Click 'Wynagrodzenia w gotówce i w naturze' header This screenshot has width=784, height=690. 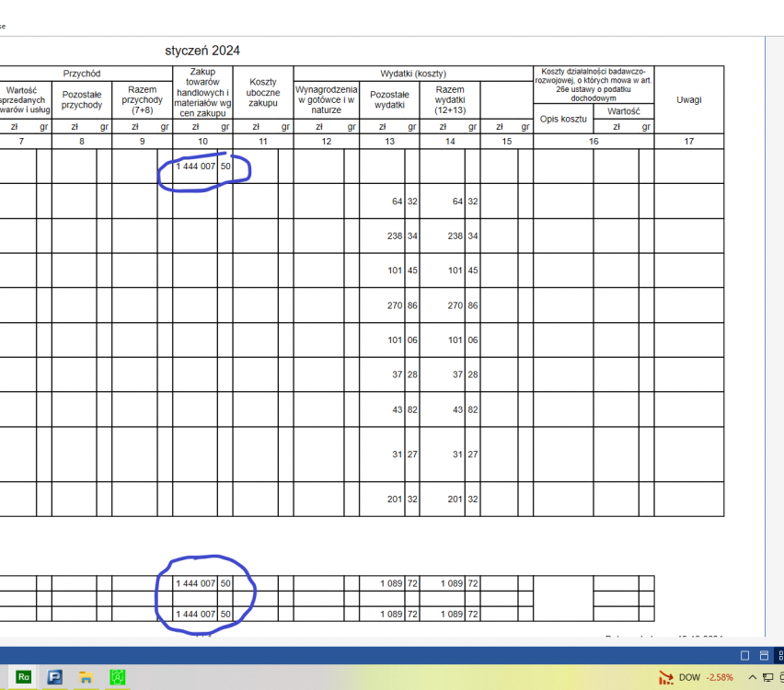tap(326, 99)
